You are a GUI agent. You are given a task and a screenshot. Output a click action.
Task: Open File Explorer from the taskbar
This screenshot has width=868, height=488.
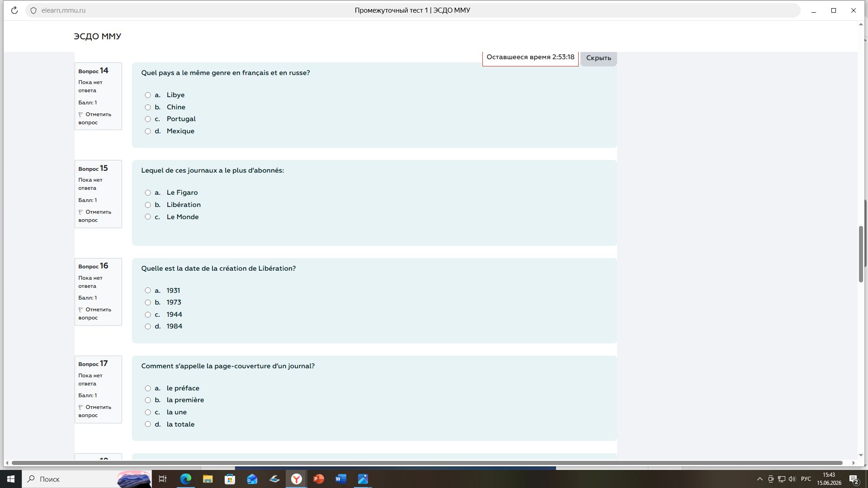tap(208, 479)
